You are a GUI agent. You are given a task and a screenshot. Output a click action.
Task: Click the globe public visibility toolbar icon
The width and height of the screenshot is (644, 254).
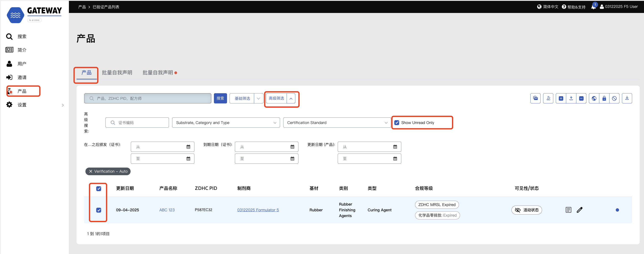(x=594, y=99)
